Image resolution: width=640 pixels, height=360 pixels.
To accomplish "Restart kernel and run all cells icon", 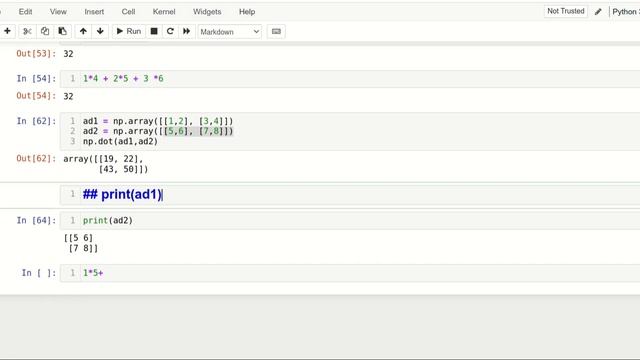I will pos(187,31).
